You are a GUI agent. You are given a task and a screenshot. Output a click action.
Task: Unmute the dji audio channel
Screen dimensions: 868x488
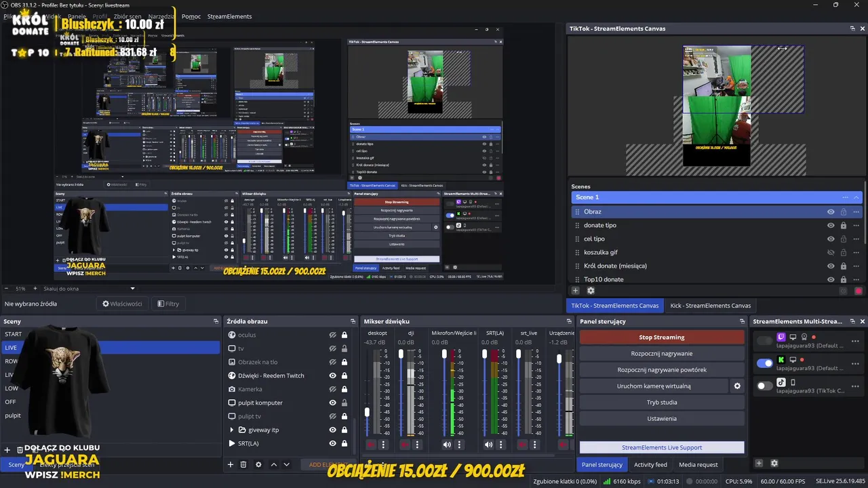[x=405, y=445]
